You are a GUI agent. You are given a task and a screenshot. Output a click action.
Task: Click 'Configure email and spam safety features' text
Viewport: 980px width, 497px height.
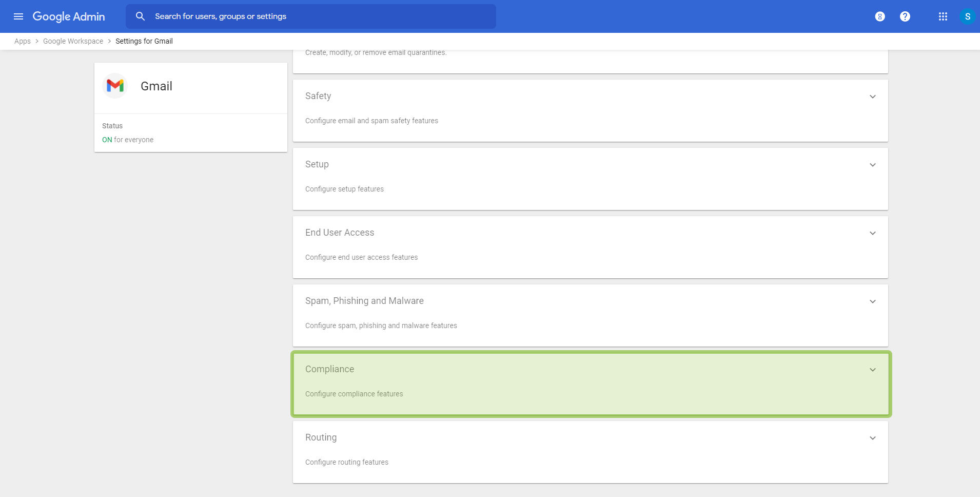point(371,121)
